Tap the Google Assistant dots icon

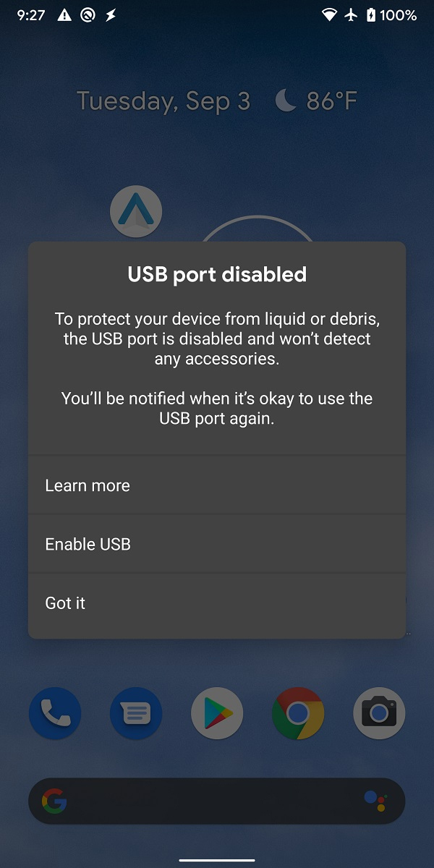[375, 801]
